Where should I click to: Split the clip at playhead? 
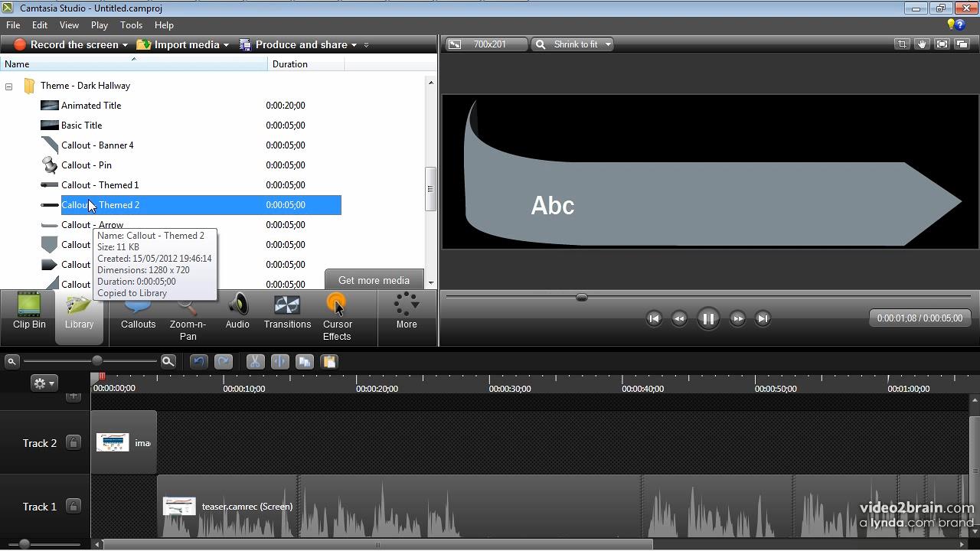(x=280, y=362)
